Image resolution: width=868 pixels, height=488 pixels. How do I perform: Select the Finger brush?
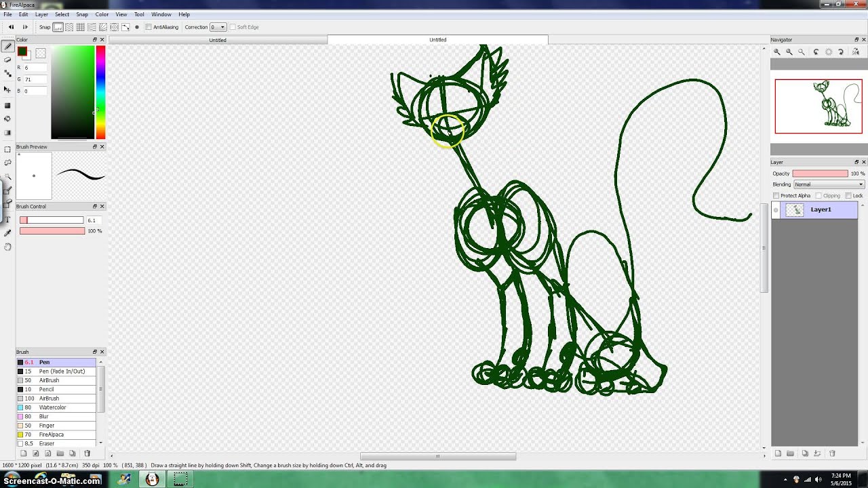click(56, 426)
